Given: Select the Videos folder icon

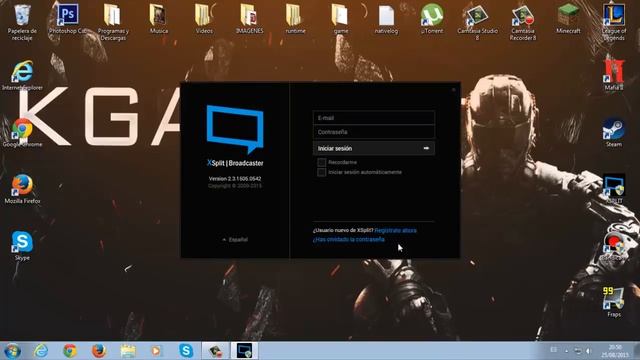Looking at the screenshot, I should 204,19.
